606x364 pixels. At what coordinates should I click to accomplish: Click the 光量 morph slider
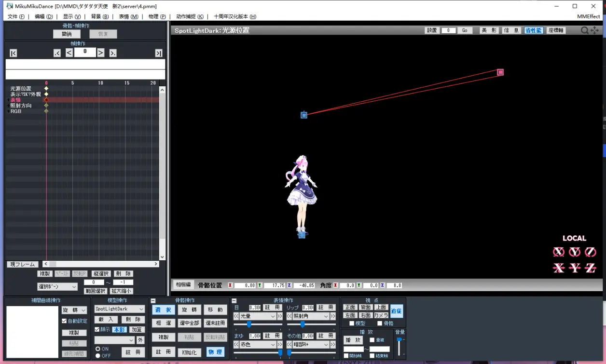[x=258, y=324]
